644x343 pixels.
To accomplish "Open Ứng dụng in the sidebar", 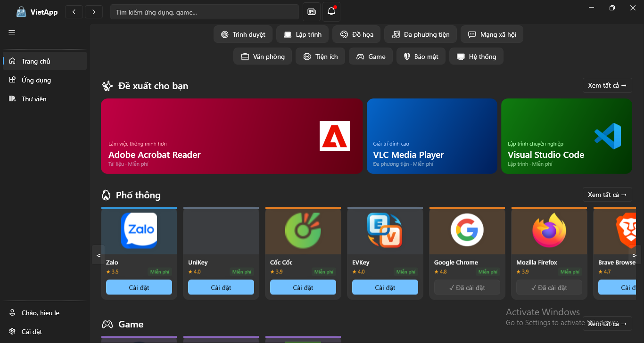I will (45, 80).
